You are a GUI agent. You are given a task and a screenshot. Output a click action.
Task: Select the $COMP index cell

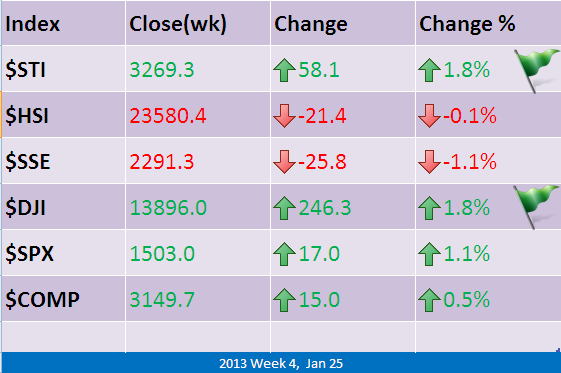click(63, 299)
